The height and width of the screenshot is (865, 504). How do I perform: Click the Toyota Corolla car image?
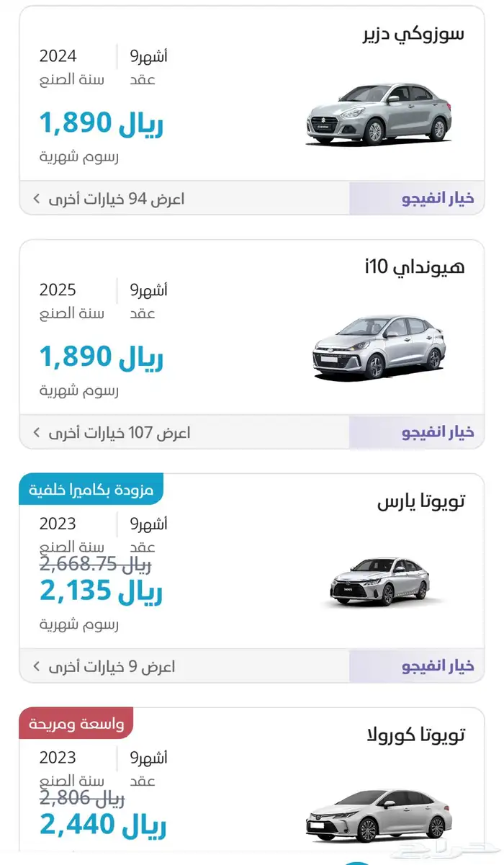(378, 815)
